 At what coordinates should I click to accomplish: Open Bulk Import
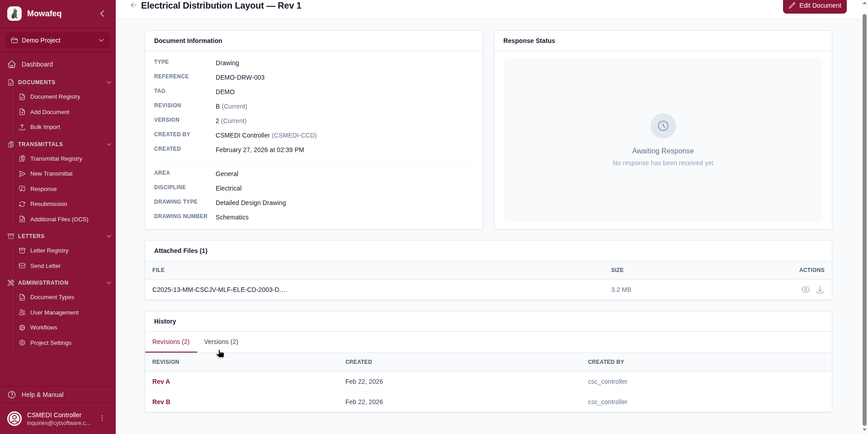click(x=44, y=127)
